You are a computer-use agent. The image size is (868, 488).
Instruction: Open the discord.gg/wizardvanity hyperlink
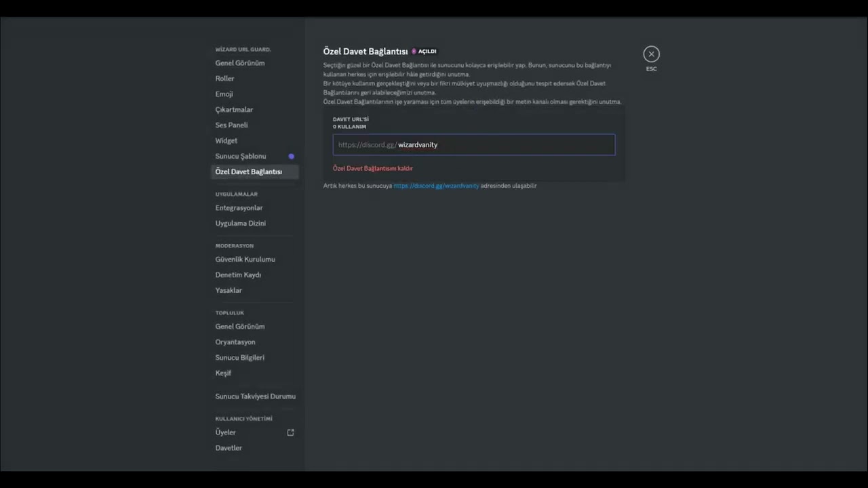[x=436, y=186]
